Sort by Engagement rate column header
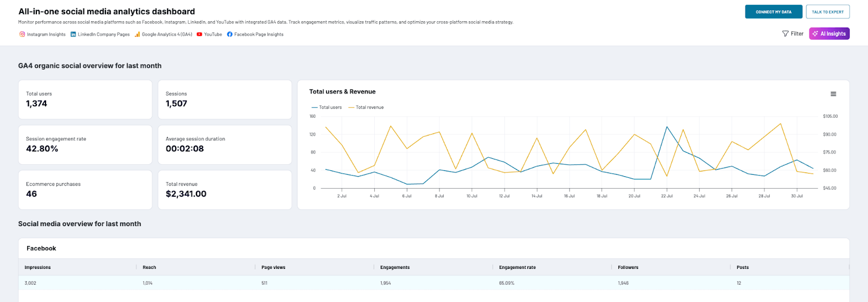 pos(517,267)
